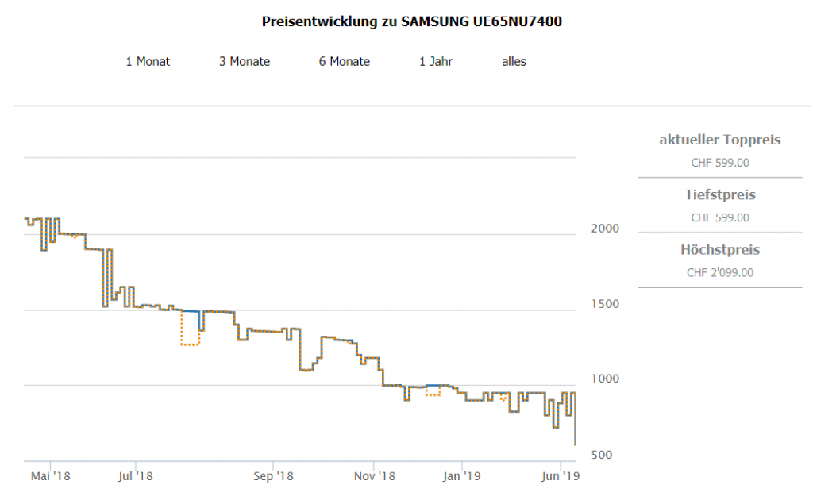
Task: Select the Tiefstpreis heading
Action: click(719, 195)
